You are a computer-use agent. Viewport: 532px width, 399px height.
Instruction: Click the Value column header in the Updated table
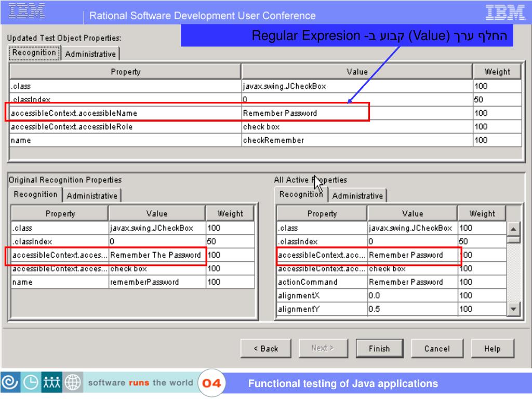click(x=357, y=72)
